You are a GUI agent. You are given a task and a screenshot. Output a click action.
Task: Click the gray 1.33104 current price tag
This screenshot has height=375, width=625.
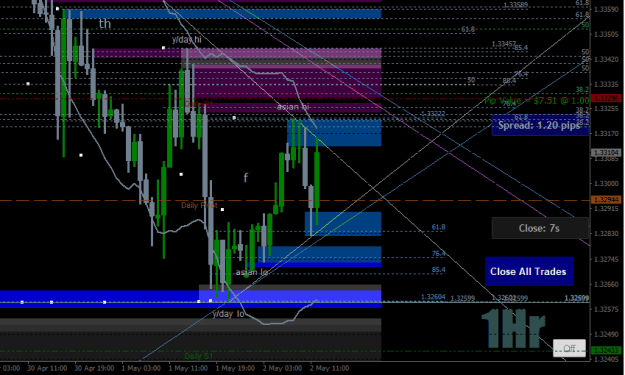click(606, 153)
